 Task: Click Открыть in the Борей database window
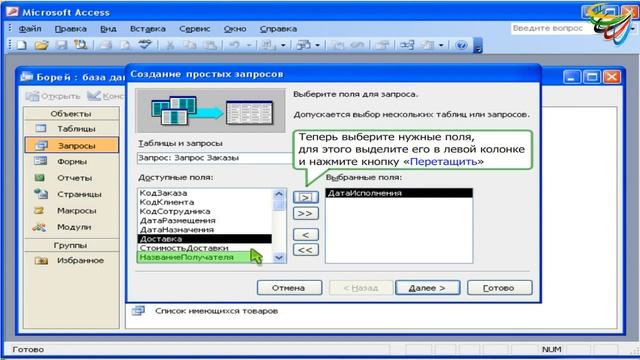(x=53, y=96)
